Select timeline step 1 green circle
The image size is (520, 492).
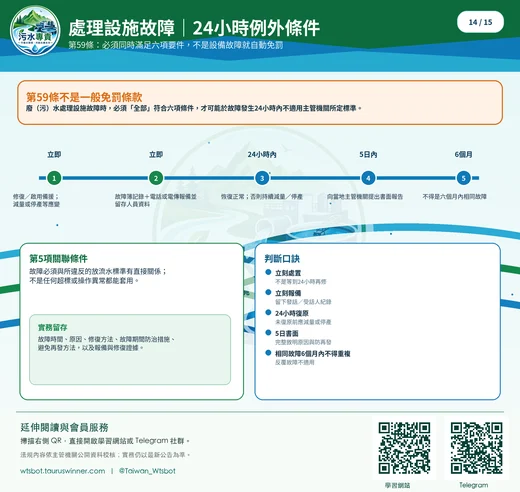point(54,178)
